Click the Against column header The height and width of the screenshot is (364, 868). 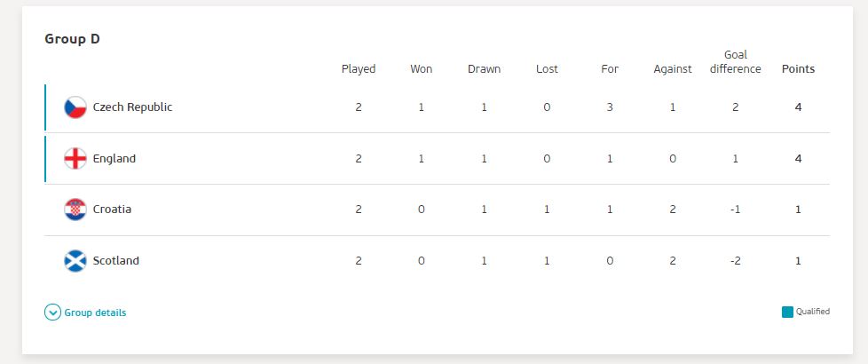coord(673,69)
